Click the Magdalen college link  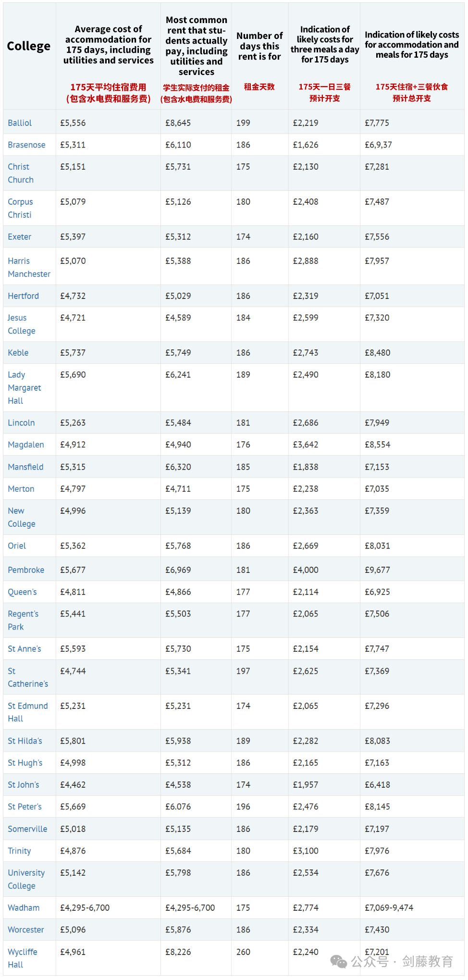point(26,445)
